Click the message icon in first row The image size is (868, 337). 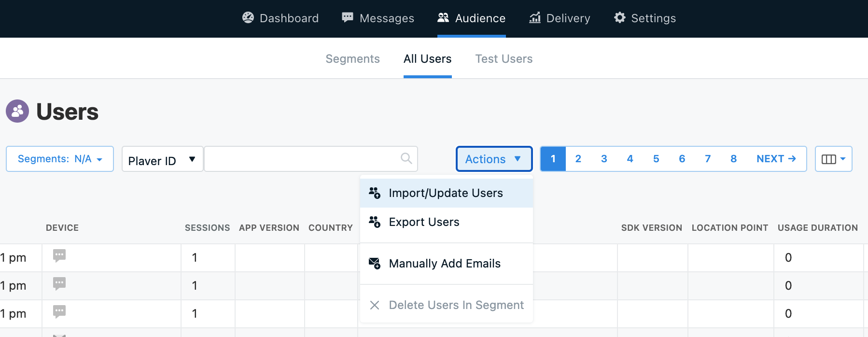click(59, 255)
